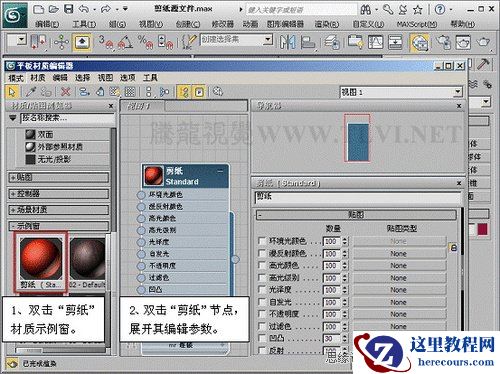Image resolution: width=500 pixels, height=374 pixels.
Task: Click the highlighted Material Editor icon
Action: pyautogui.click(x=419, y=42)
